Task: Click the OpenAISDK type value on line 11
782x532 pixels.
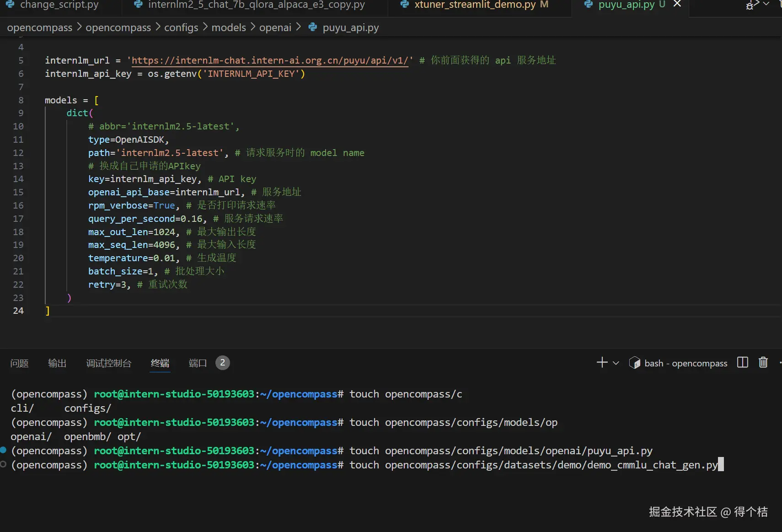Action: 139,140
